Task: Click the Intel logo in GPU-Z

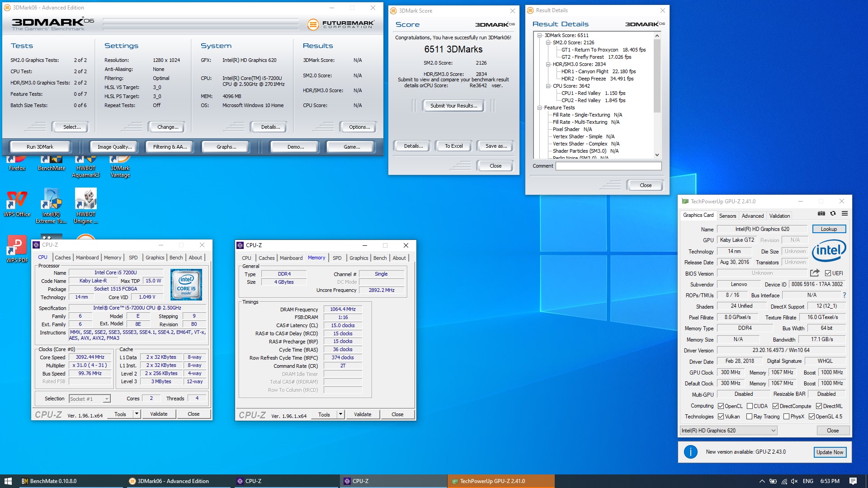Action: (829, 251)
